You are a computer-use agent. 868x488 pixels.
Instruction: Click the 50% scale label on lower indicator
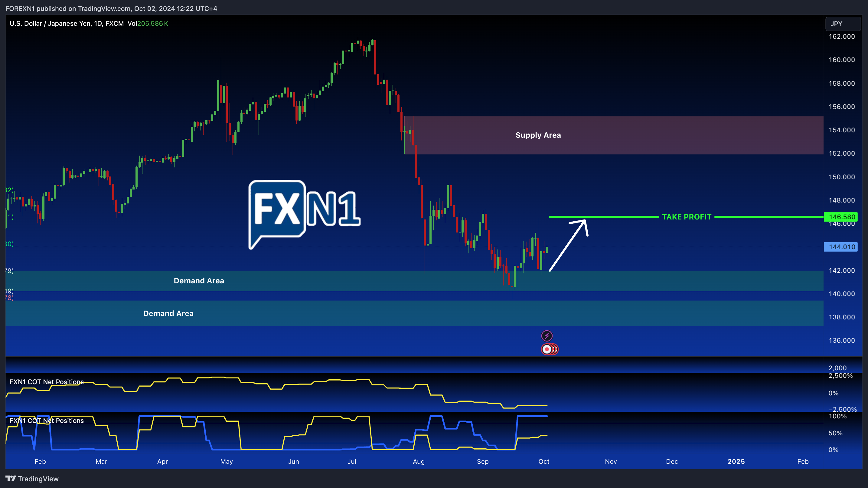click(835, 433)
